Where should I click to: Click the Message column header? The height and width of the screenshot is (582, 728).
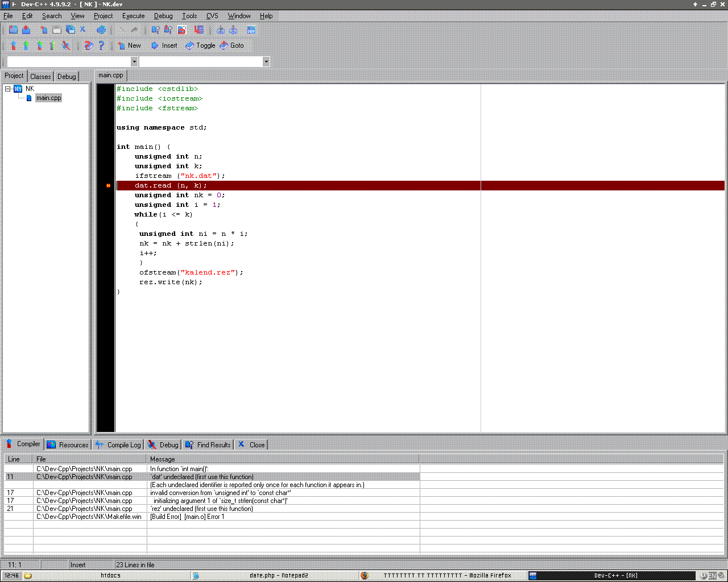click(283, 459)
